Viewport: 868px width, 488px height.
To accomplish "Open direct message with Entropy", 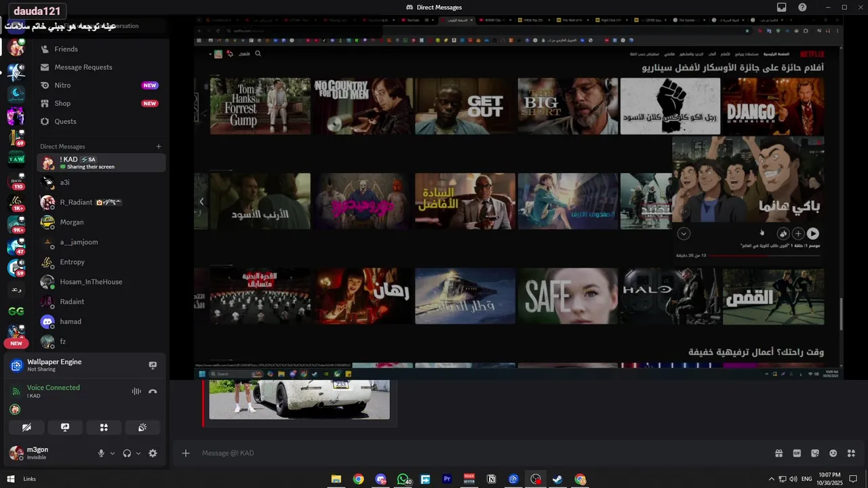I will click(x=101, y=262).
